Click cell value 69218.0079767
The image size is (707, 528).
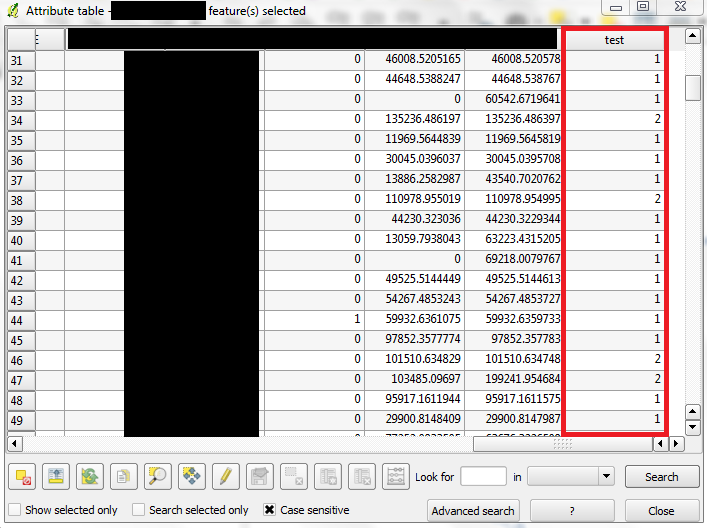[523, 259]
